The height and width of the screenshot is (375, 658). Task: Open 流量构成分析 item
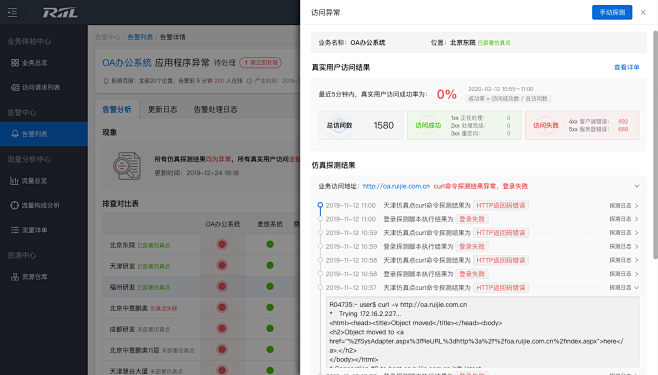(x=35, y=205)
